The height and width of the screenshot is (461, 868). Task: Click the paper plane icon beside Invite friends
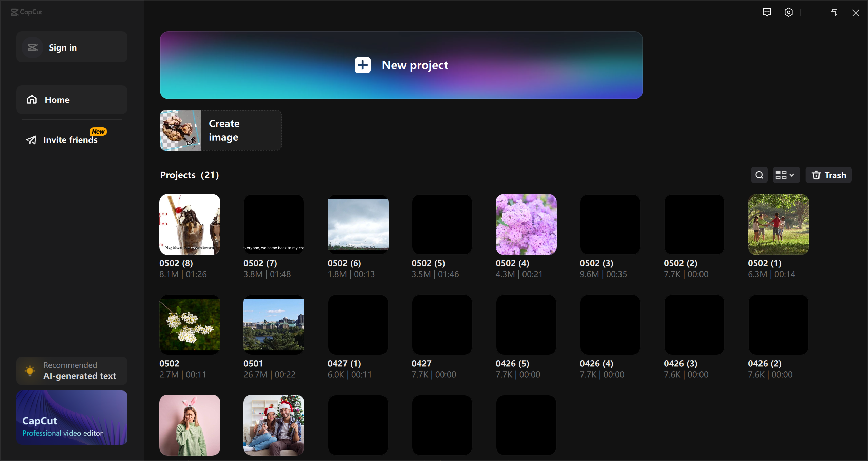(31, 140)
